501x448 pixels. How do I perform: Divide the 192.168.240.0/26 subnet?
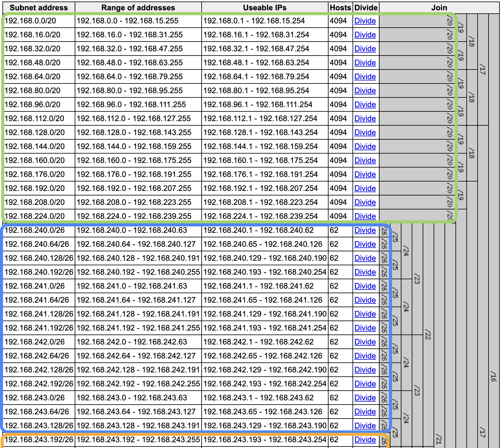tap(365, 230)
